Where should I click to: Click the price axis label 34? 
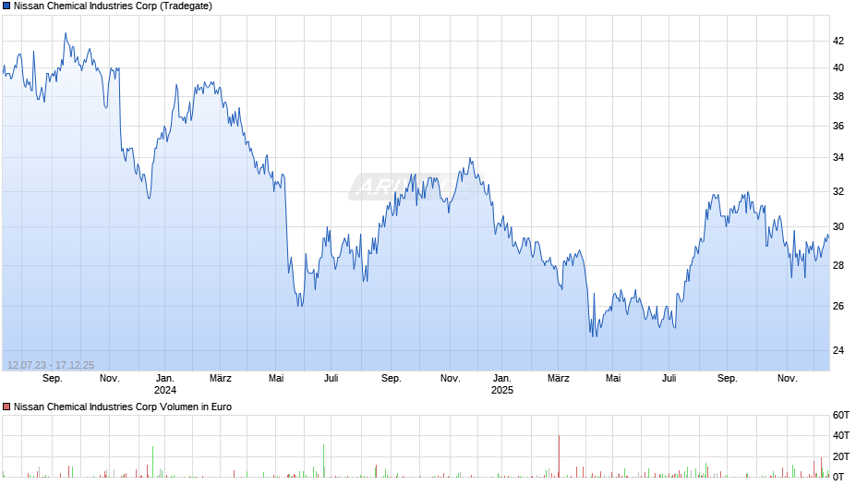[x=838, y=158]
